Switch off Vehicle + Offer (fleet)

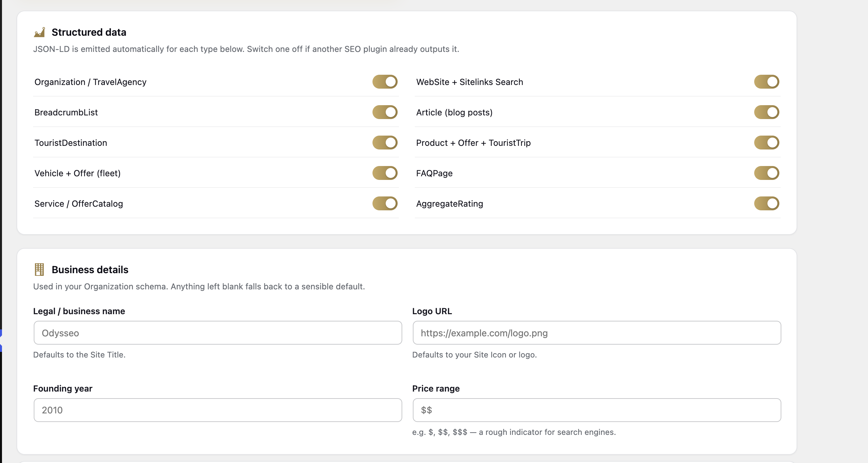point(385,173)
